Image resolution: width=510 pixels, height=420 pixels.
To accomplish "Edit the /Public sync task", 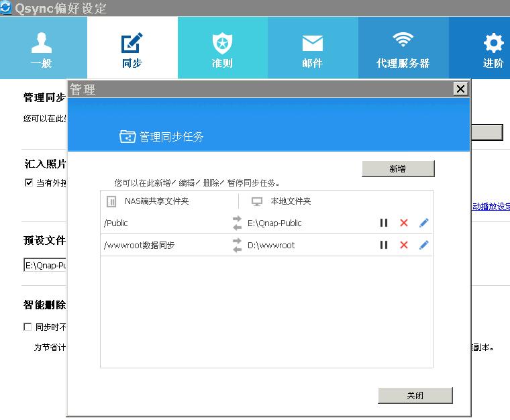I will [x=423, y=223].
